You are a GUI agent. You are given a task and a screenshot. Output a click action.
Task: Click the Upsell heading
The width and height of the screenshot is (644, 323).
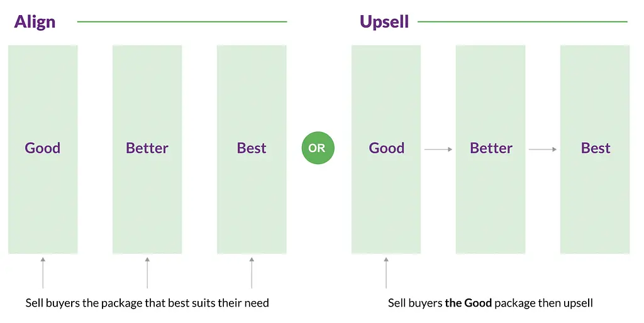384,22
